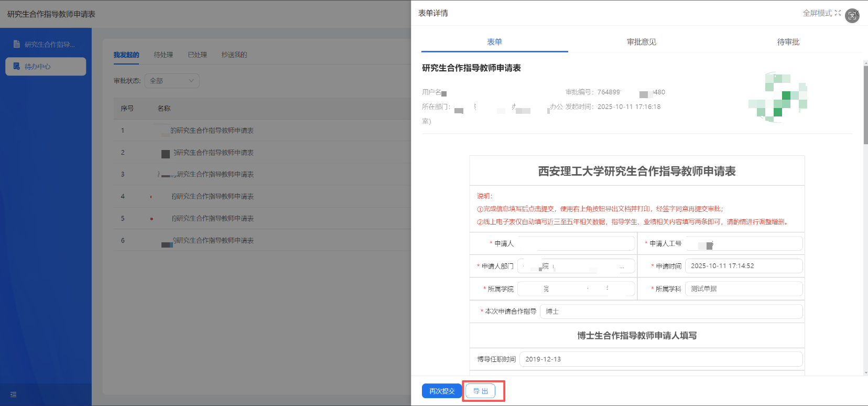Open the 所属学科 field showing 测试单据

[743, 289]
